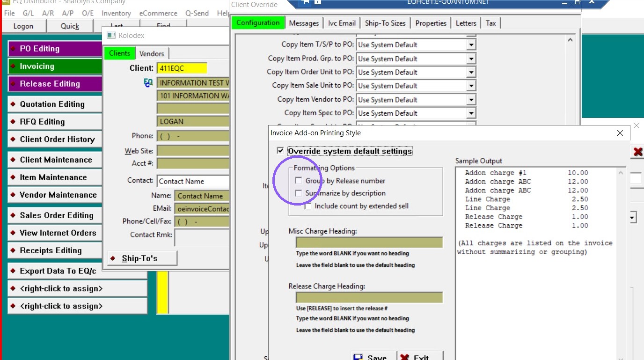This screenshot has height=360, width=644.
Task: Click the Contact Rmk field in Rolodex
Action: 202,237
